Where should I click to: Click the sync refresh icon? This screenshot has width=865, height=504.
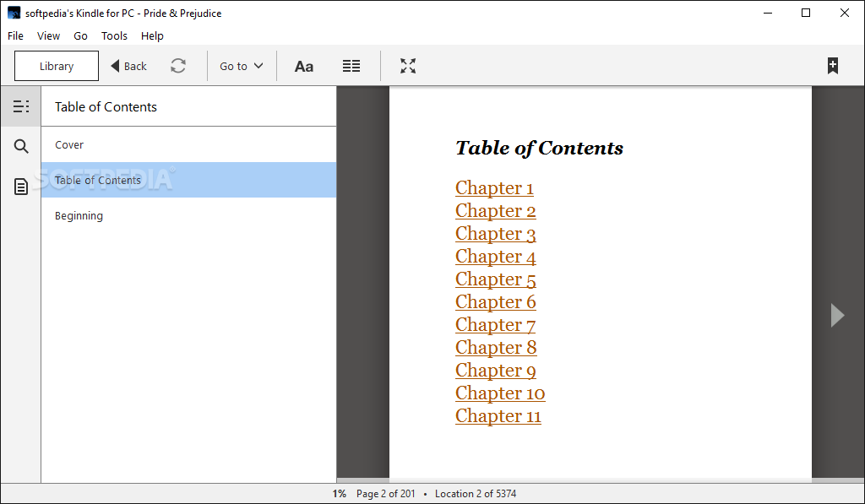pyautogui.click(x=178, y=66)
